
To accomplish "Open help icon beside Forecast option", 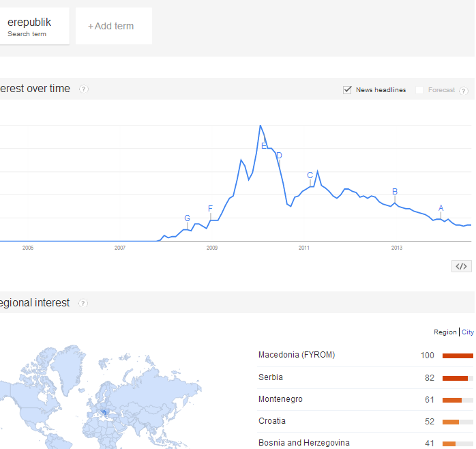I will point(464,91).
